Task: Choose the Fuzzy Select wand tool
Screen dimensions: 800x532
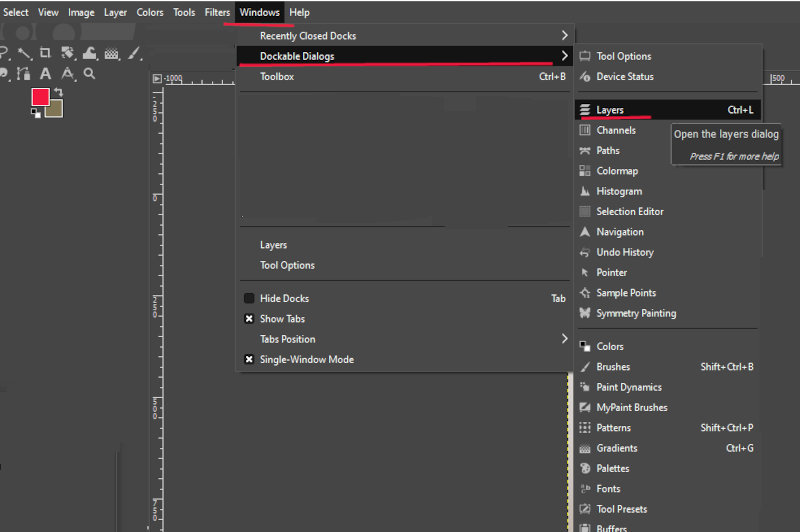Action: [x=24, y=54]
